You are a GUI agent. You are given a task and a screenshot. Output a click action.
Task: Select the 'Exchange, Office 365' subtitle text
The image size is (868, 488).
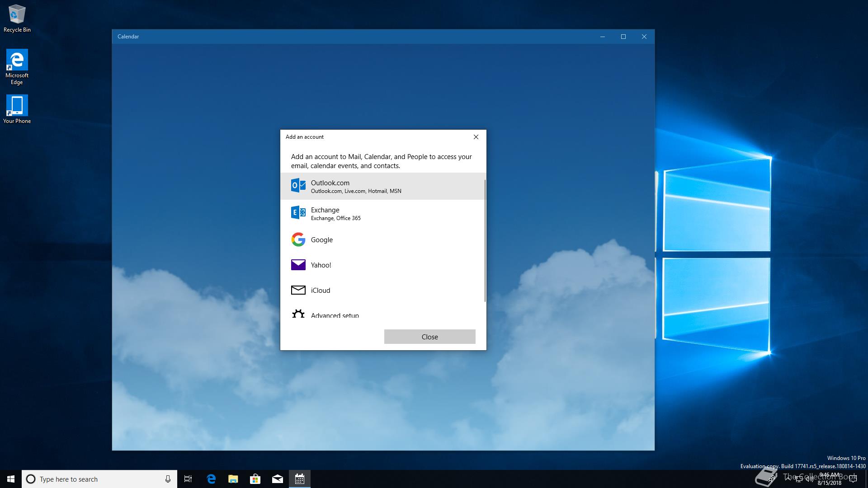coord(335,218)
